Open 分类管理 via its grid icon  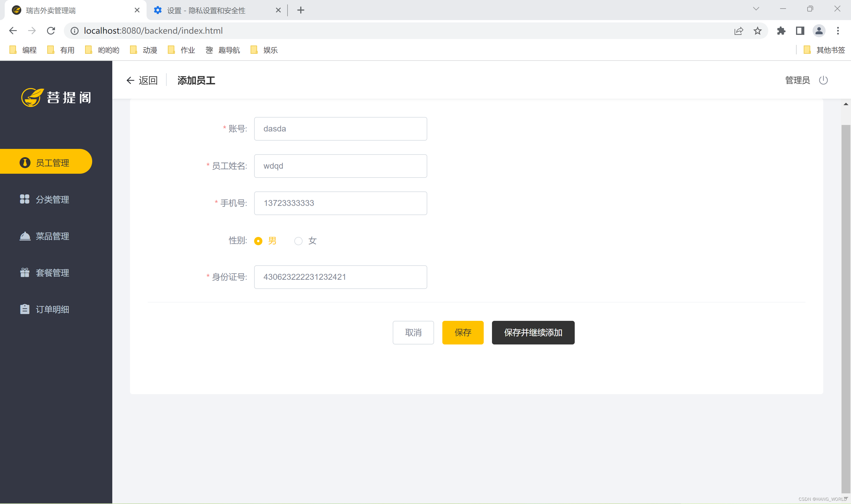click(x=25, y=199)
